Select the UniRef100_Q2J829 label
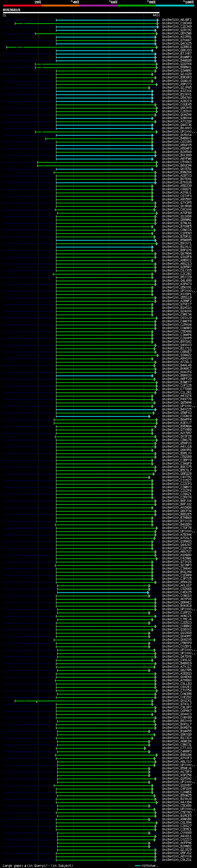Viewport: 197px width, 868px height. pos(176,850)
